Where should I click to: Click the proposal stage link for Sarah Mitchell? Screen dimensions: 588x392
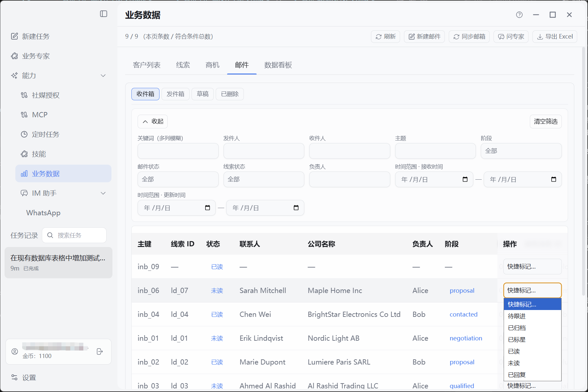click(x=462, y=290)
